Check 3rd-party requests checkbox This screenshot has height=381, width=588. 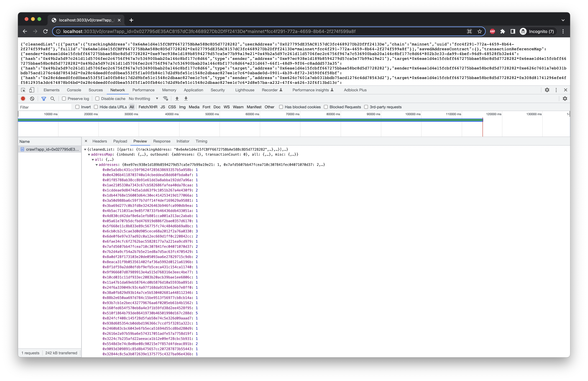point(366,107)
